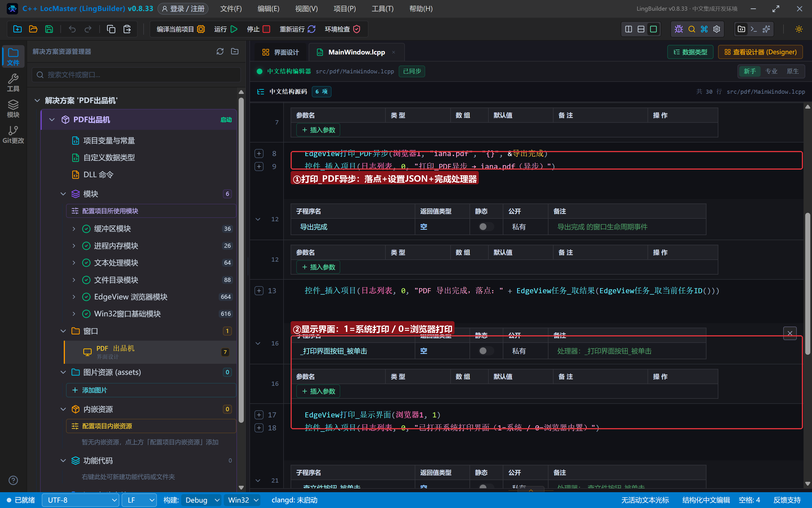812x508 pixels.
Task: Click the terminal prompt icon
Action: click(754, 29)
